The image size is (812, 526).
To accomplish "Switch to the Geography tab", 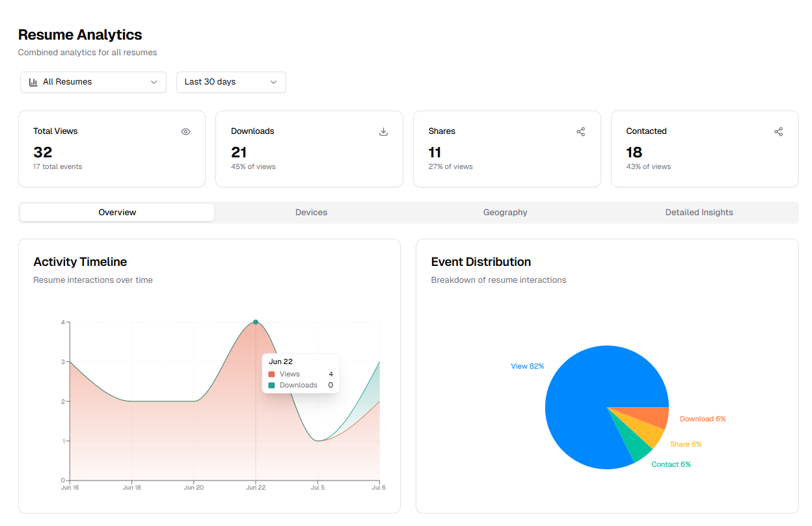I will point(505,213).
